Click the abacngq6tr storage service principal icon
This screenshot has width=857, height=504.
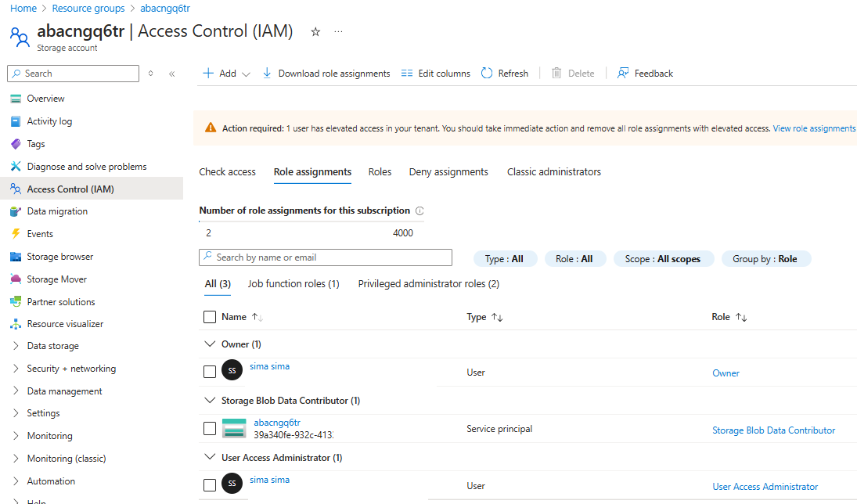click(x=234, y=428)
